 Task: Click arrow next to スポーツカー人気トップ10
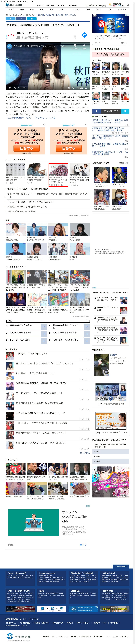tap(86, 341)
